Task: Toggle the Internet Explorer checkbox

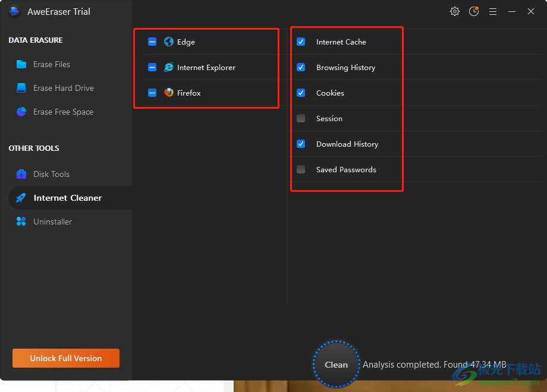Action: 152,67
